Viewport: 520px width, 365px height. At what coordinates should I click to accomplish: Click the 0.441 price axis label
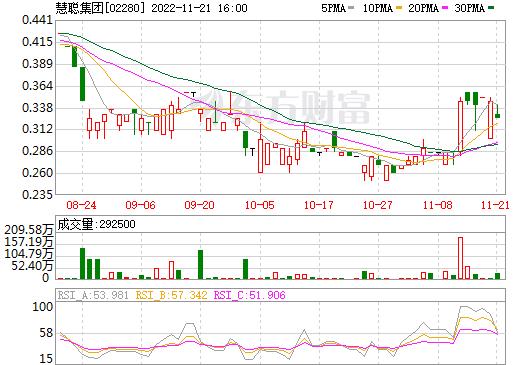37,20
